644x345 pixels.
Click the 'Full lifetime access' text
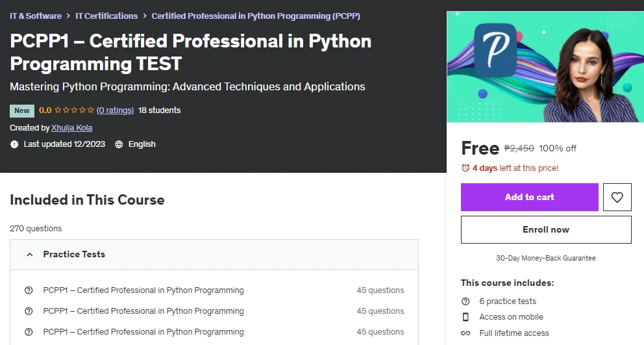[x=514, y=333]
